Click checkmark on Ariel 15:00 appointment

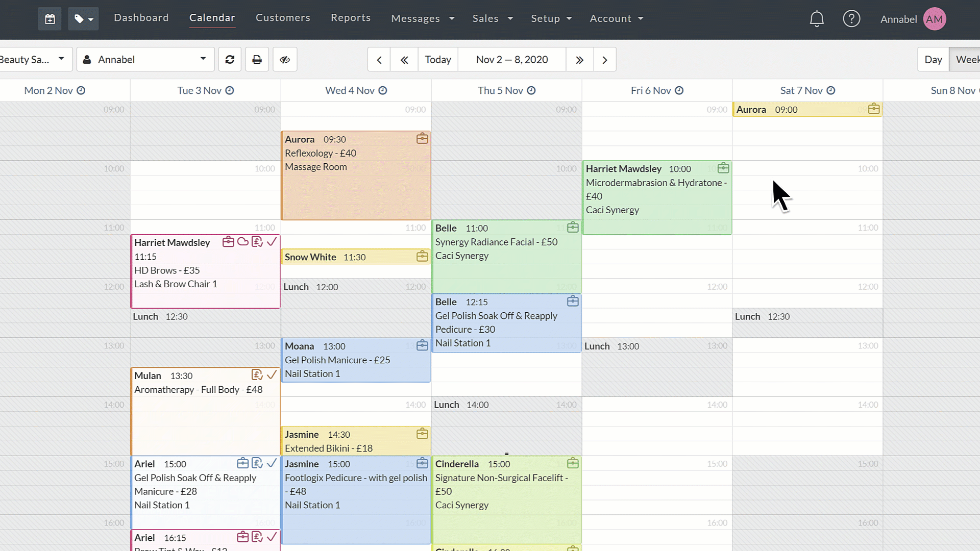(272, 463)
